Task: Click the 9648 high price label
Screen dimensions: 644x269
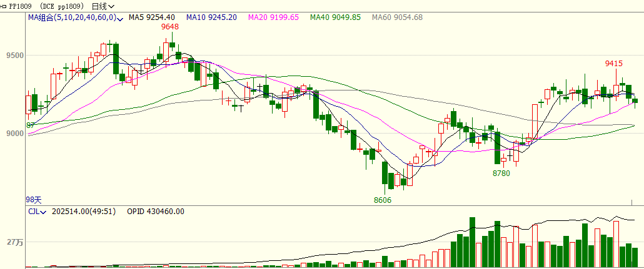Action: (x=169, y=27)
